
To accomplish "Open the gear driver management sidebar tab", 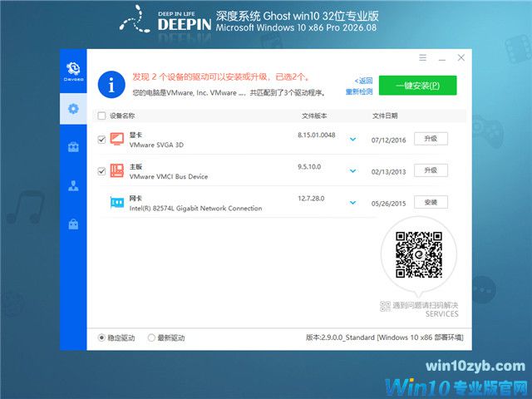I will [x=73, y=109].
